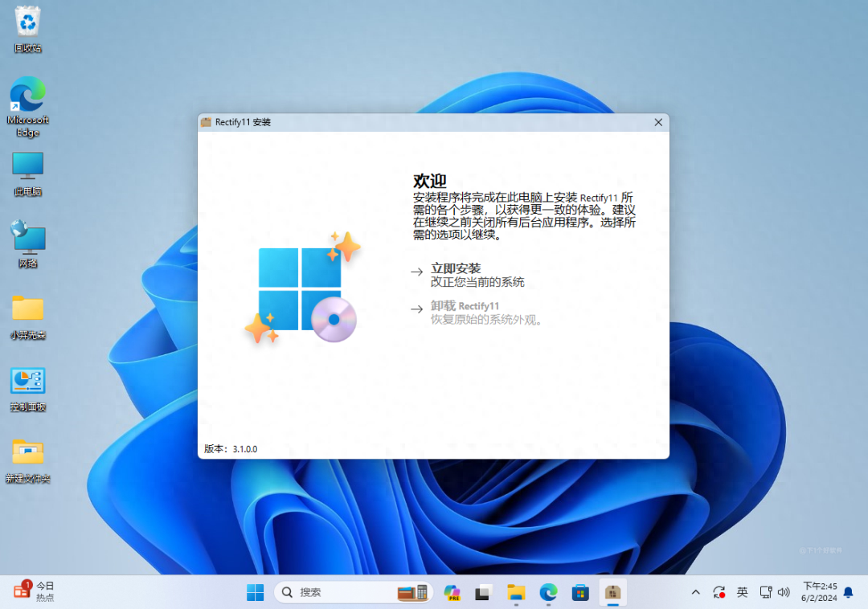Click the active Rectify11 taskbar icon
The image size is (868, 609).
[612, 591]
